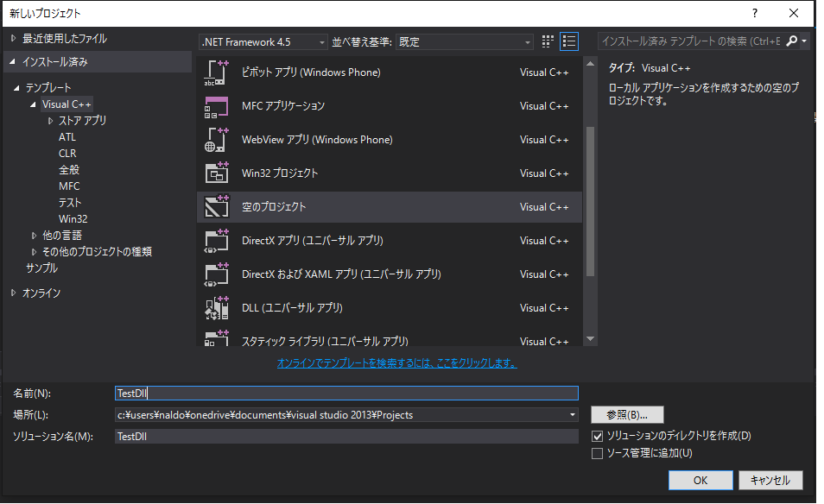The image size is (824, 504).
Task: Expand その他のプロジェクトの種類 tree node
Action: pyautogui.click(x=35, y=252)
